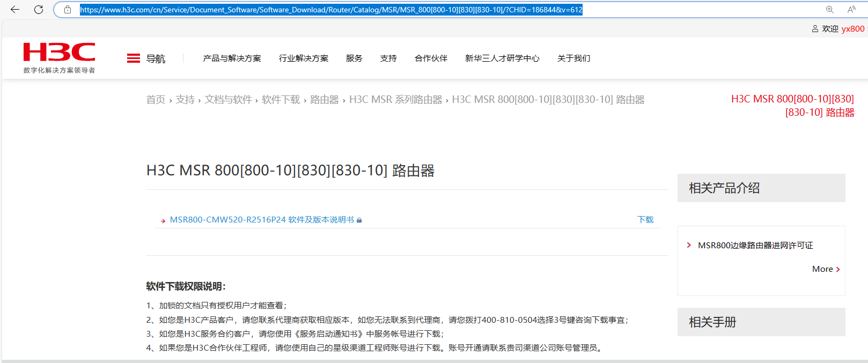Open the hamburger navigation menu icon

click(134, 58)
